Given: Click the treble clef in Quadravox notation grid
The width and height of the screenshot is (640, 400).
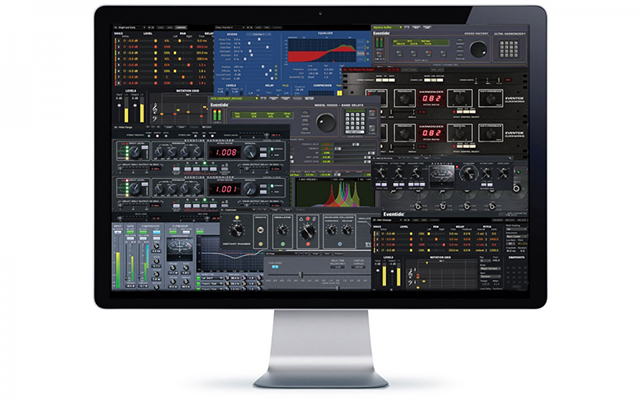Looking at the screenshot, I should (411, 272).
